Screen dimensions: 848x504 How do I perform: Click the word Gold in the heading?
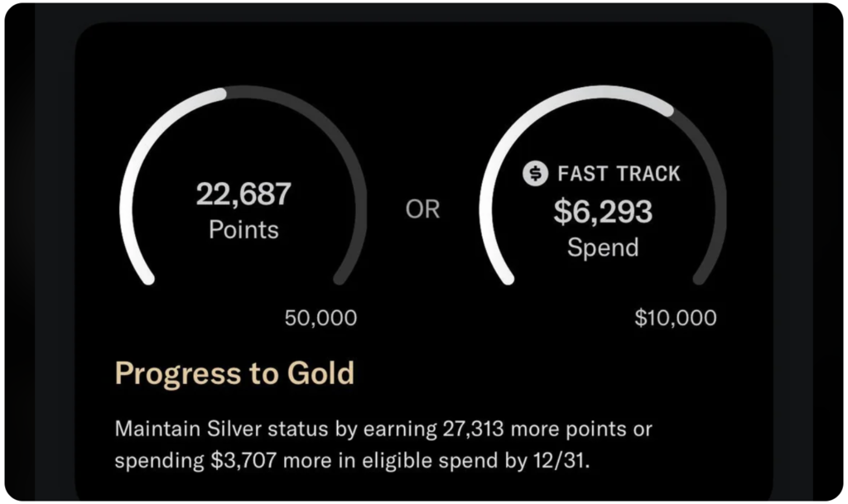(322, 374)
